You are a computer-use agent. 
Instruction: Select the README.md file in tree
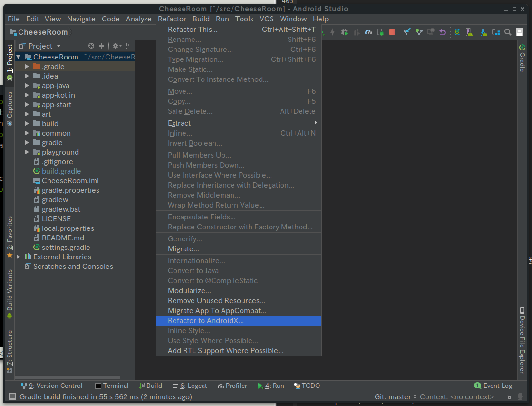[63, 238]
